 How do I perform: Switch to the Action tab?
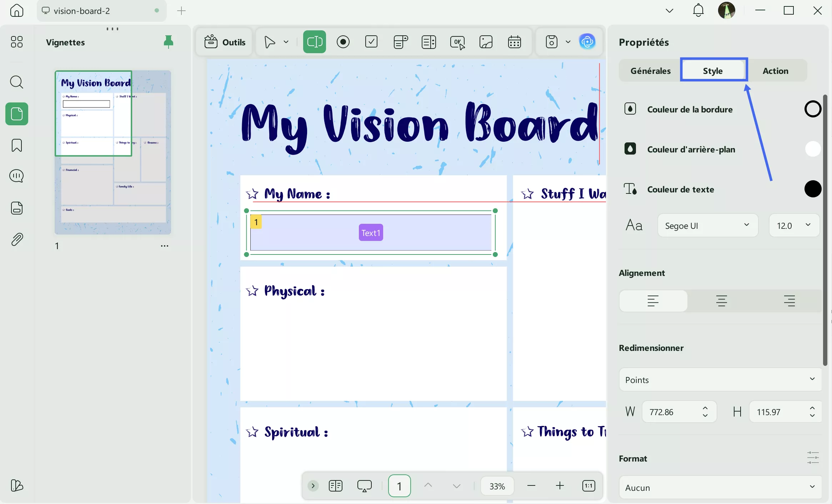[775, 71]
